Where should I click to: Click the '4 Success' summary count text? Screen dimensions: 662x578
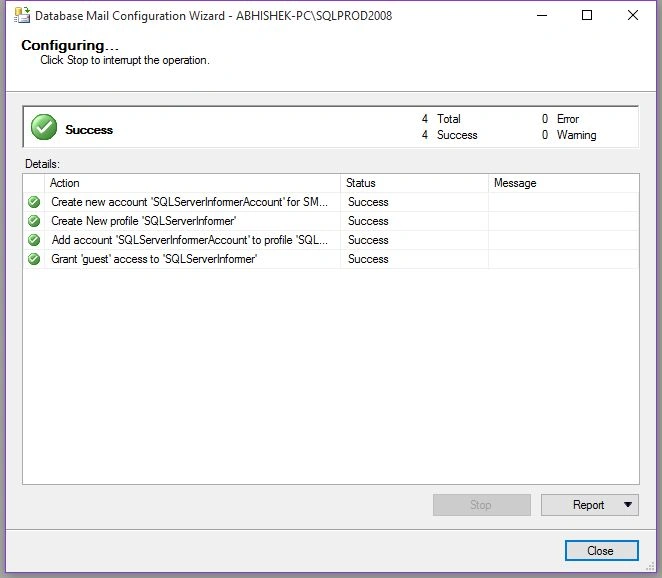[450, 135]
